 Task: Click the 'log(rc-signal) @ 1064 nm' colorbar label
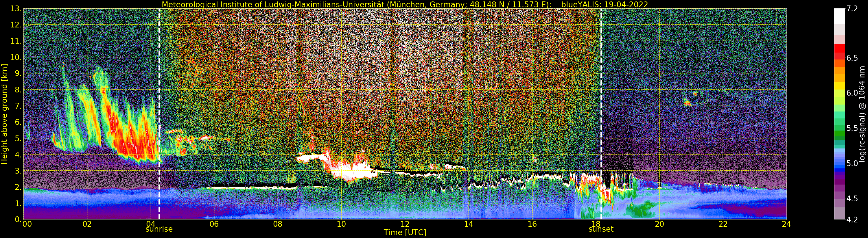pyautogui.click(x=862, y=114)
